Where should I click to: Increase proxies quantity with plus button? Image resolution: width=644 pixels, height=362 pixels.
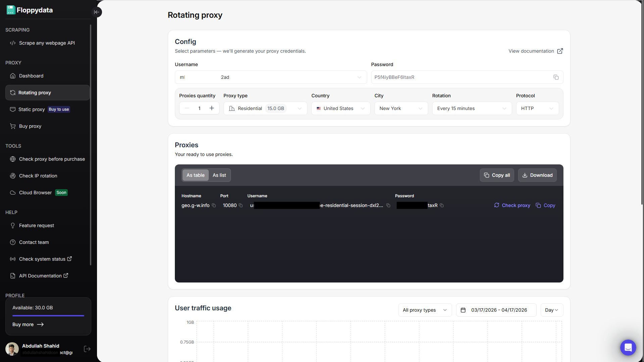click(x=212, y=108)
